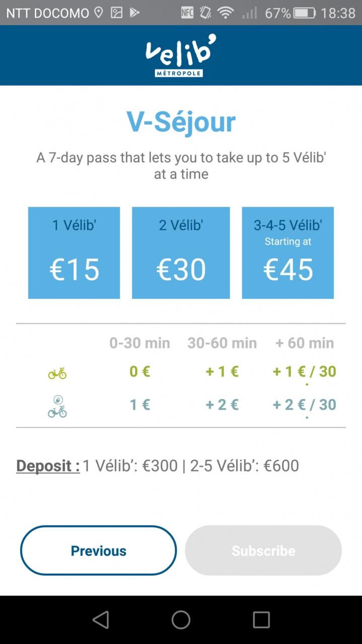Image resolution: width=362 pixels, height=644 pixels.
Task: Tap the V-Séjour title heading
Action: [181, 122]
